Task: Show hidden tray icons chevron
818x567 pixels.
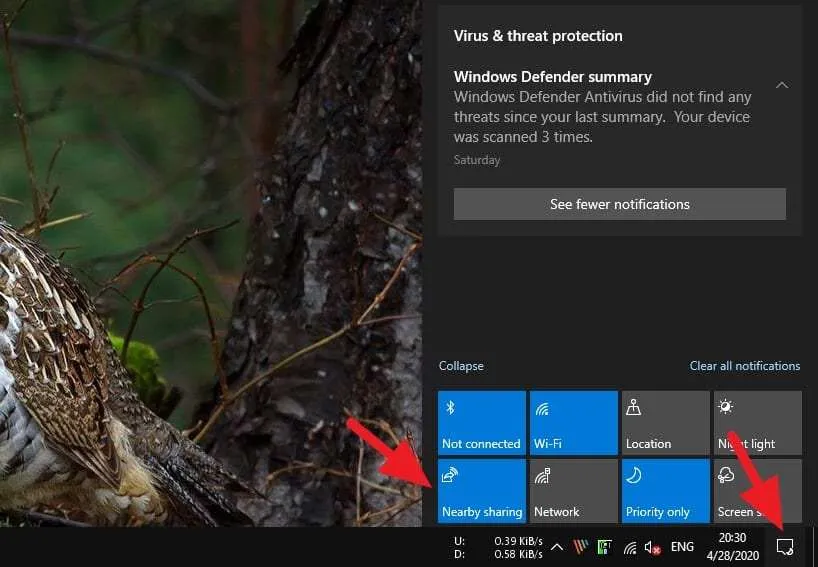Action: (x=557, y=547)
